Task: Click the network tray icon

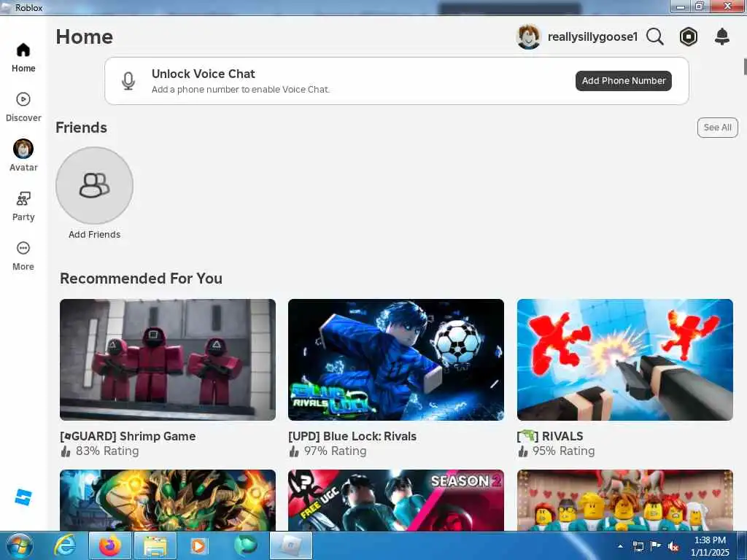Action: pyautogui.click(x=638, y=547)
